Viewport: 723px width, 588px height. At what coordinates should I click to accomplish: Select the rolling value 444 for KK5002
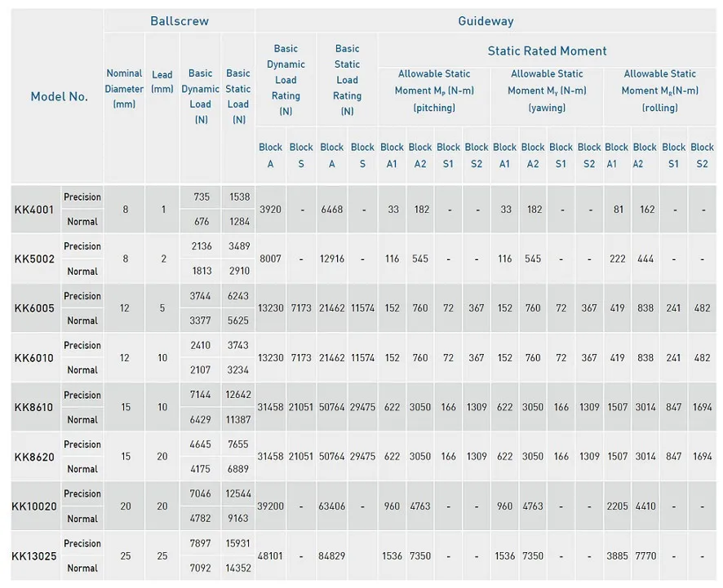(x=645, y=259)
